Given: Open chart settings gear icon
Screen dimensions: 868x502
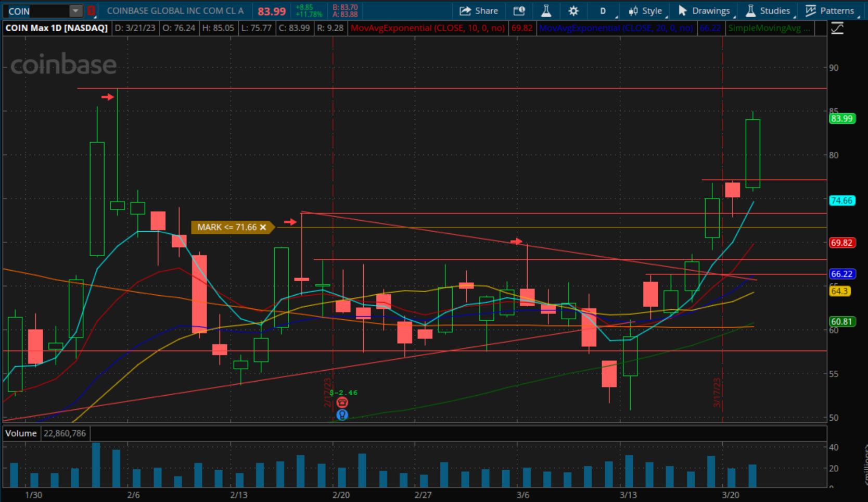Looking at the screenshot, I should point(573,11).
